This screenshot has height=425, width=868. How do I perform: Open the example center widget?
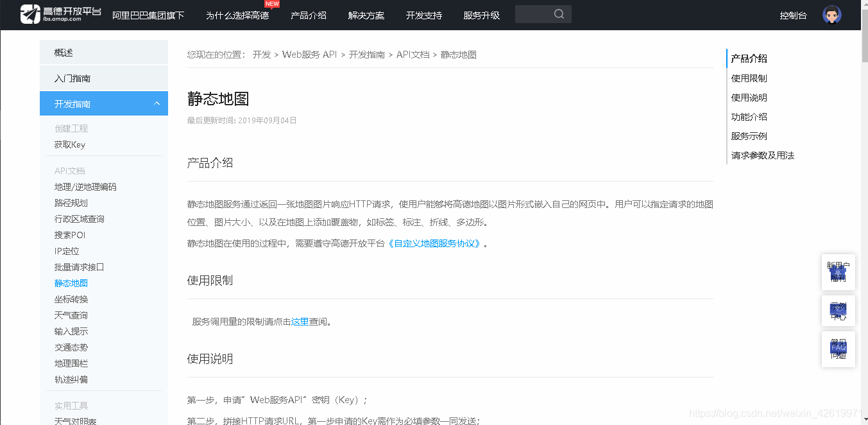tap(838, 311)
